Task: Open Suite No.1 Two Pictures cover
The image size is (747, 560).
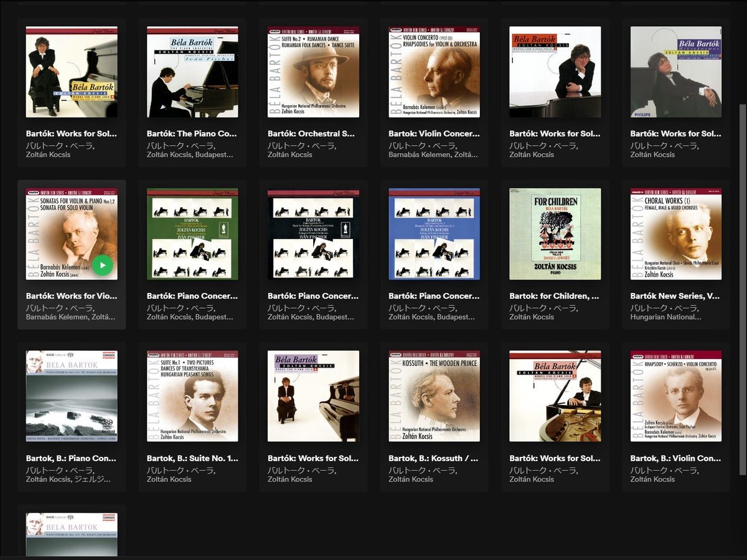Action: 192,396
